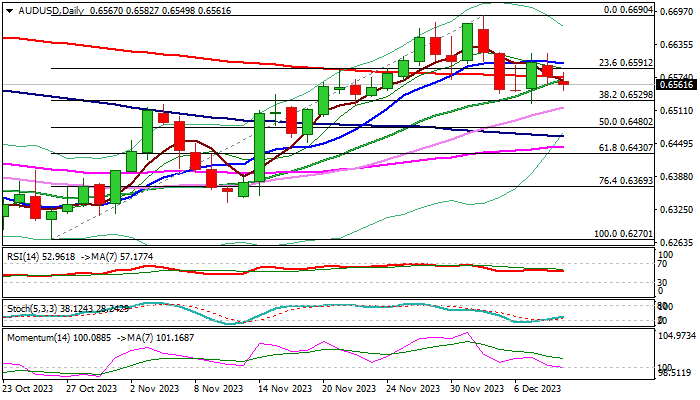Click price axis value 0.66970
This screenshot has height=400, width=700.
point(676,12)
